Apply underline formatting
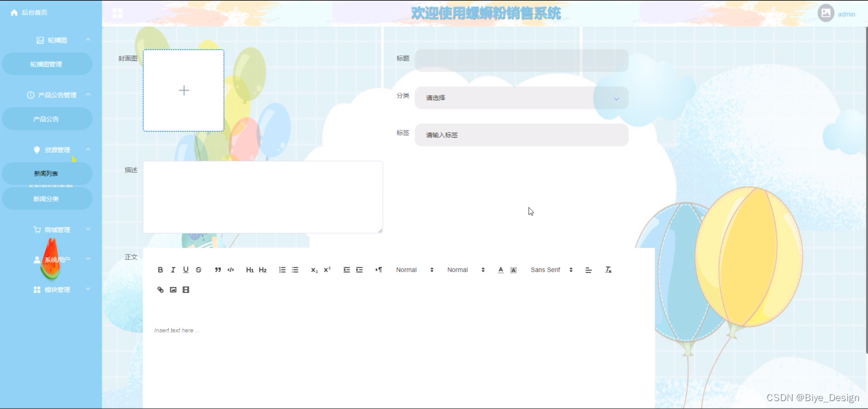 [x=185, y=270]
